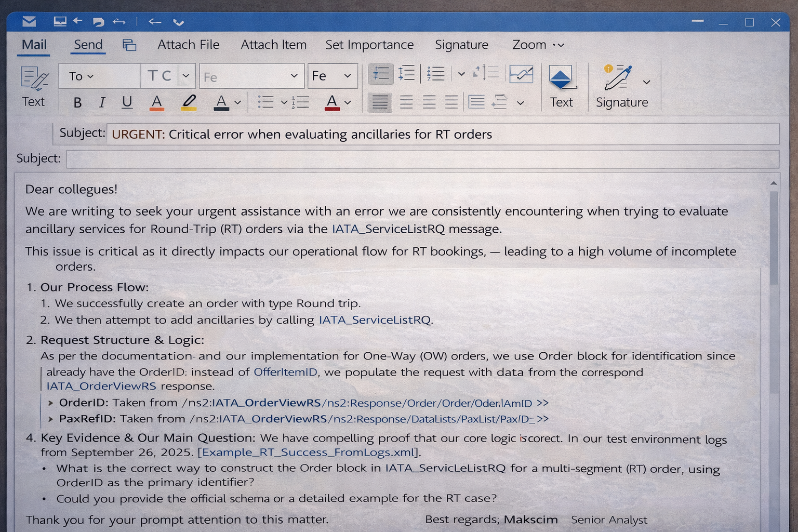Click the overlapping windows icon beside Send
798x532 pixels.
(129, 45)
